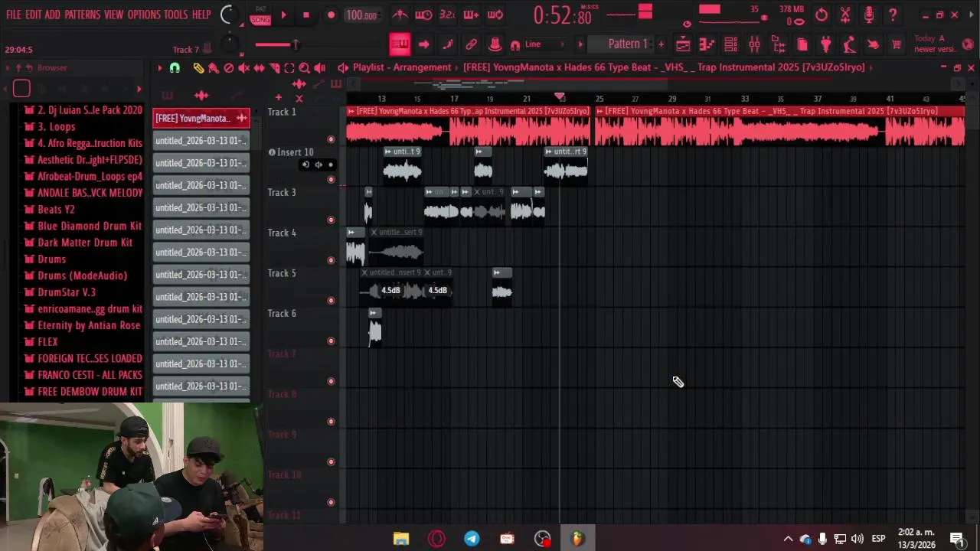Select the Zoom magnifier tool in Playlist

[305, 68]
